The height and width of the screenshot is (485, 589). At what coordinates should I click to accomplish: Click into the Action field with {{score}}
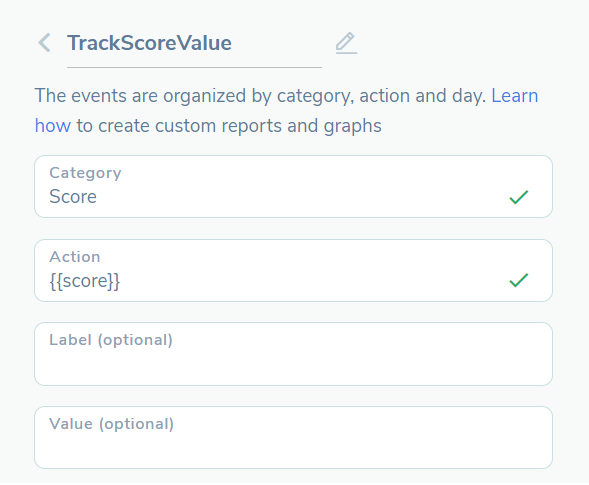293,270
